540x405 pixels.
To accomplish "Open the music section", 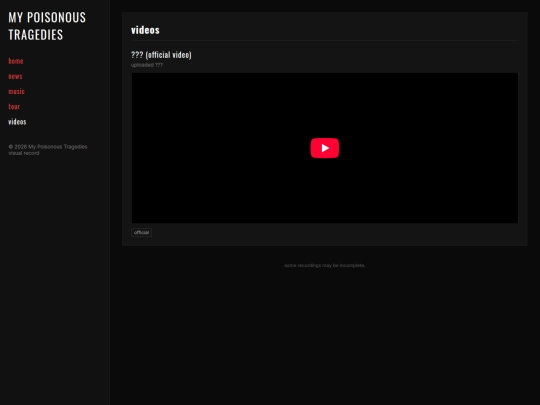I will [x=17, y=91].
